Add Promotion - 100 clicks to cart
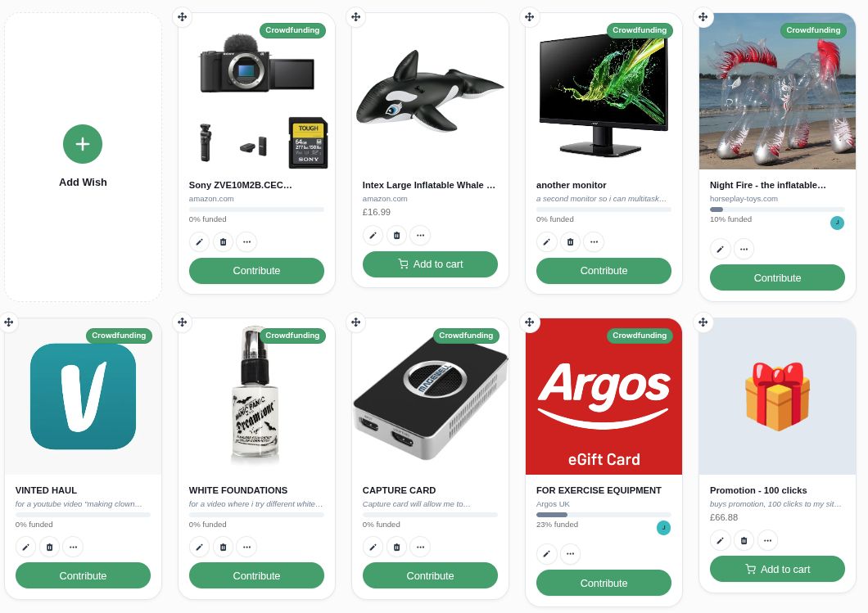Viewport: 868px width, 613px height. click(777, 570)
